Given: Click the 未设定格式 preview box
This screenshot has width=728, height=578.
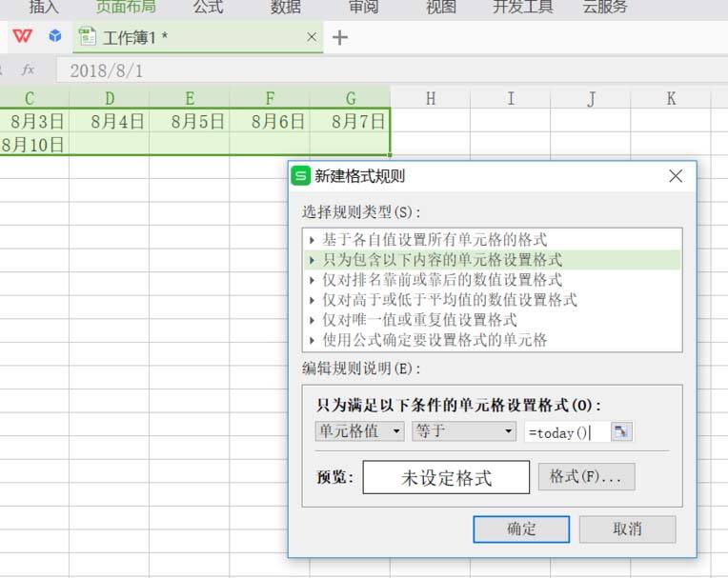Looking at the screenshot, I should pyautogui.click(x=446, y=477).
